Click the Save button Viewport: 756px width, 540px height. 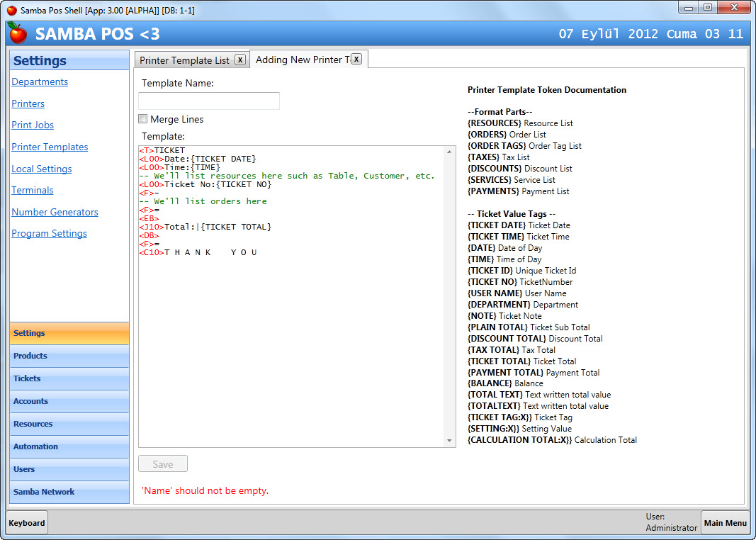[163, 464]
